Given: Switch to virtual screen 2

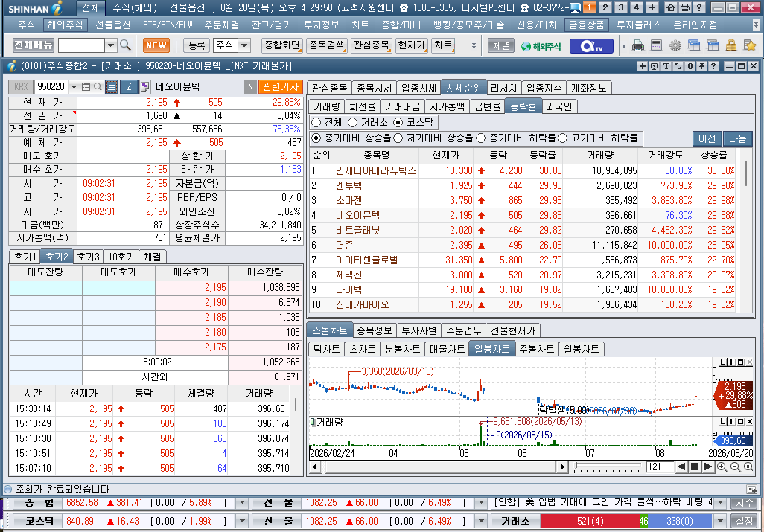Looking at the screenshot, I should [605, 7].
